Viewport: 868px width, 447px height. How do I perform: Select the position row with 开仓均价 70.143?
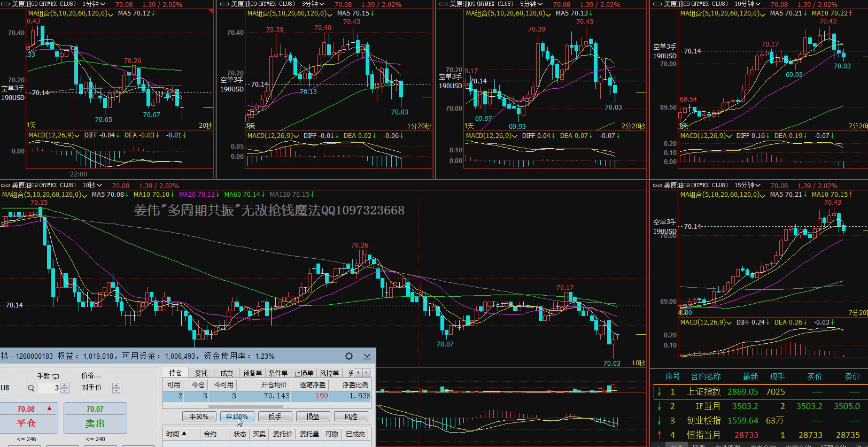click(x=266, y=396)
